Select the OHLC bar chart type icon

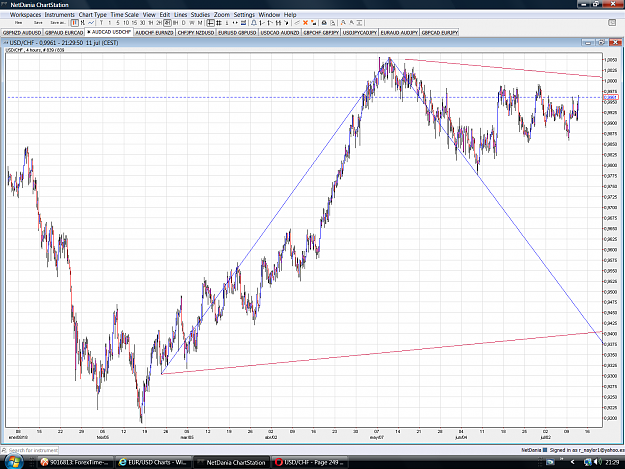pos(83,23)
